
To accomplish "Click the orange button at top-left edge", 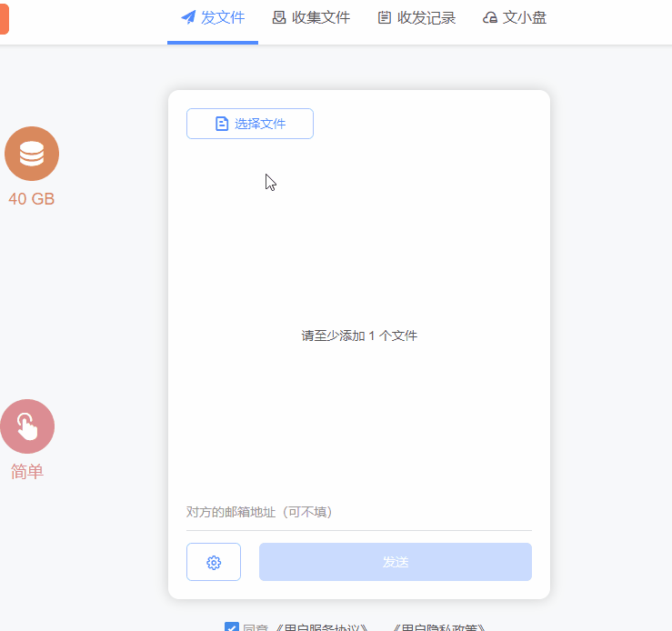I will 4,18.
